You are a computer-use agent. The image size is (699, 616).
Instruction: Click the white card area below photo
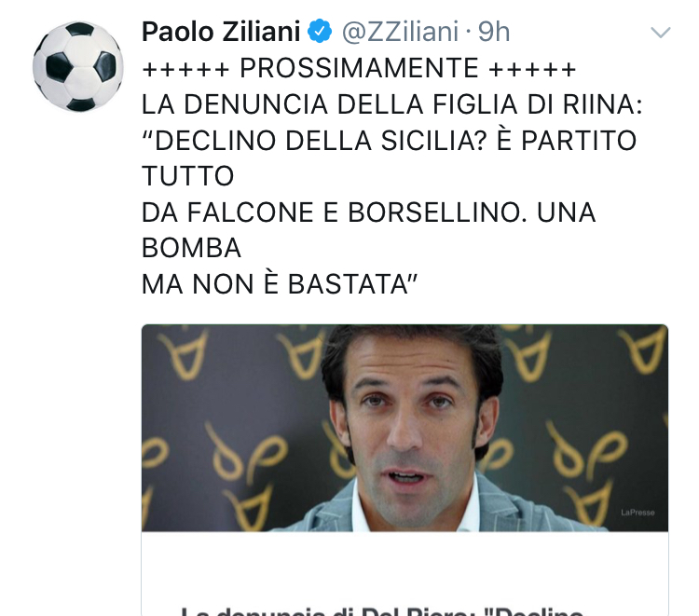[x=404, y=566]
